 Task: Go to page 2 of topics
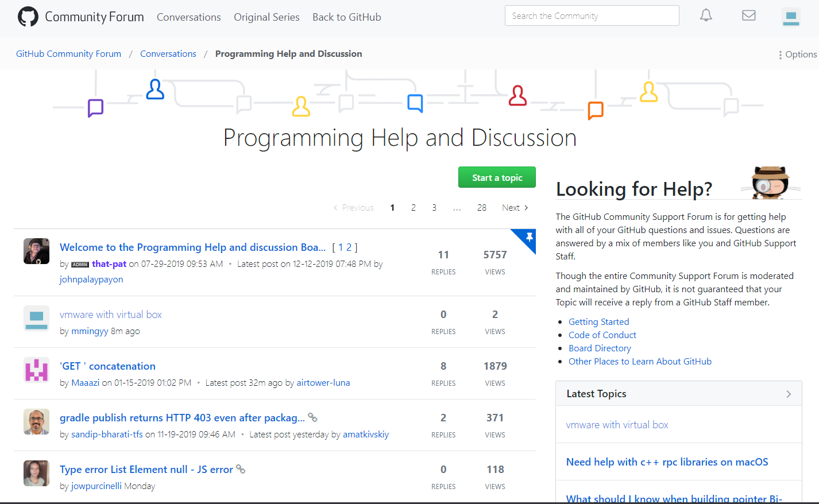point(413,208)
